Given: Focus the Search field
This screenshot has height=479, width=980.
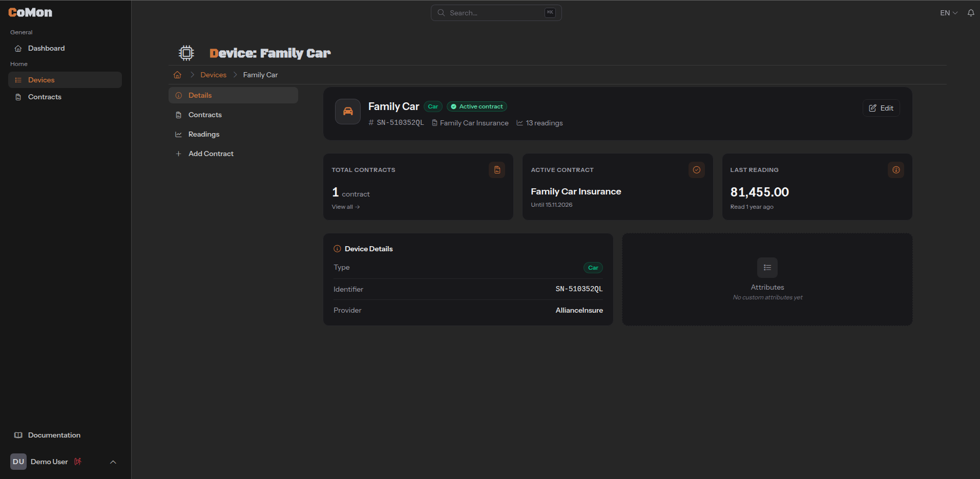Looking at the screenshot, I should [496, 13].
